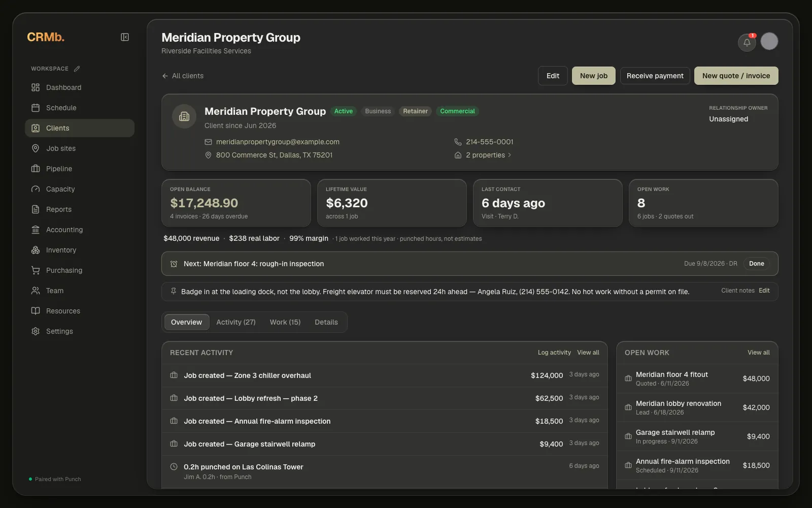
Task: Open the Schedule calendar icon
Action: point(36,108)
